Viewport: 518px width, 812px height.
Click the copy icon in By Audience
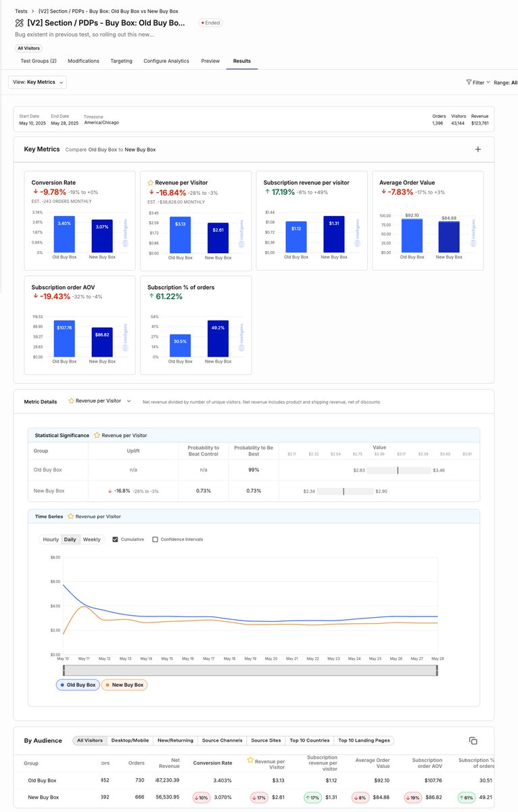point(473,741)
